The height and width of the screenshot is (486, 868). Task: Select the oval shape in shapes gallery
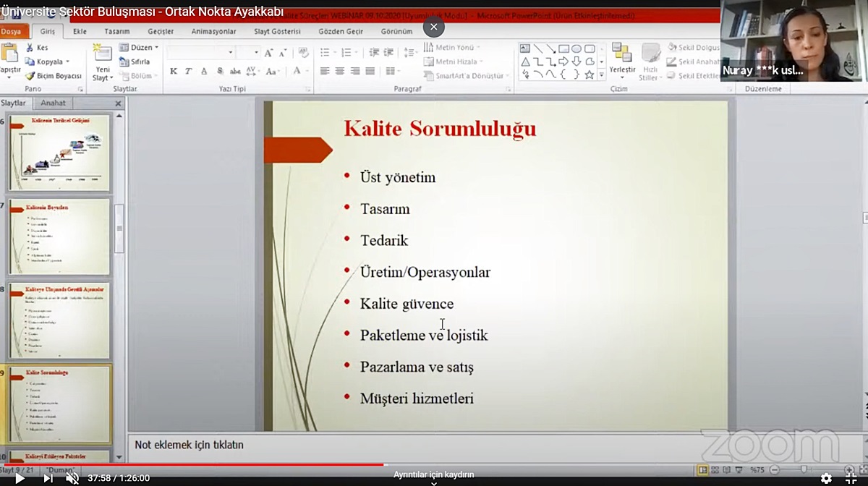(576, 48)
